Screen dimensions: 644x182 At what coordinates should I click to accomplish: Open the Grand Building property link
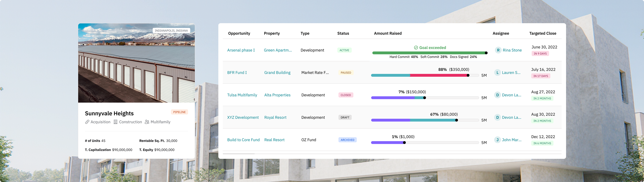point(277,73)
